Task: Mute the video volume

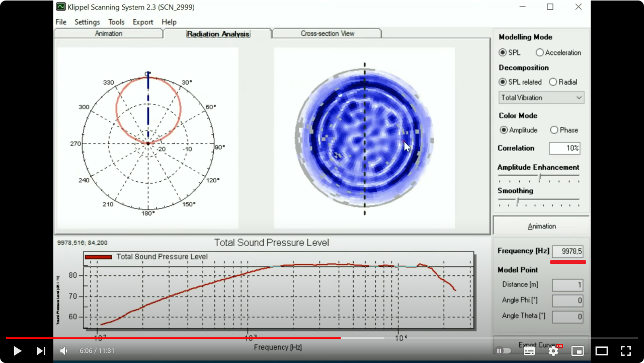Action: pyautogui.click(x=64, y=351)
